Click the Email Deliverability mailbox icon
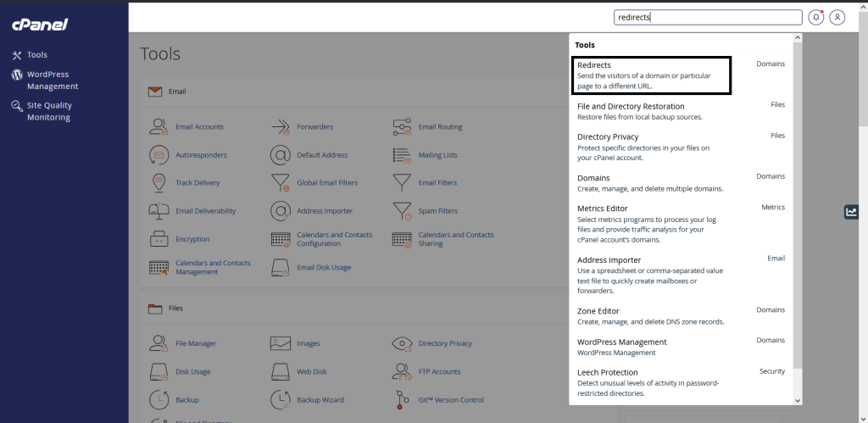Screen dimensions: 868x423 click(x=159, y=211)
